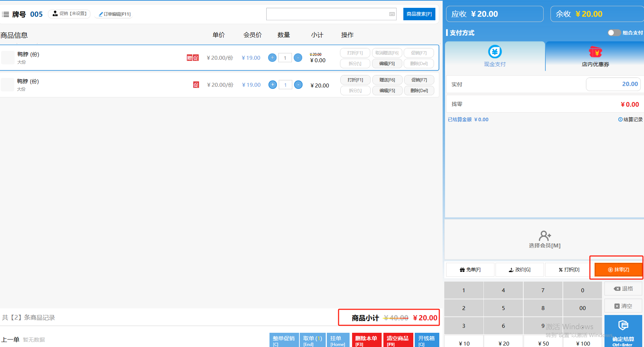Click the keyboard icon in search box
644x347 pixels.
click(x=392, y=14)
